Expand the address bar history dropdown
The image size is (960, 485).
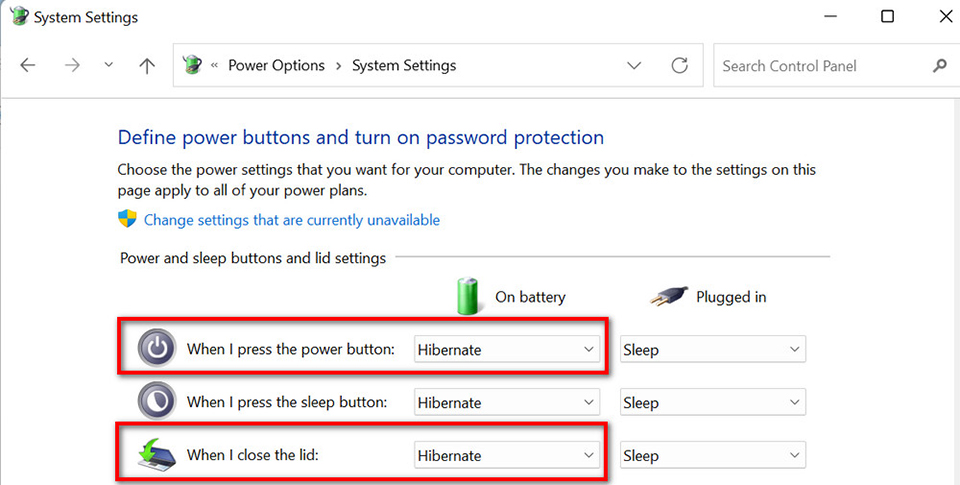634,66
